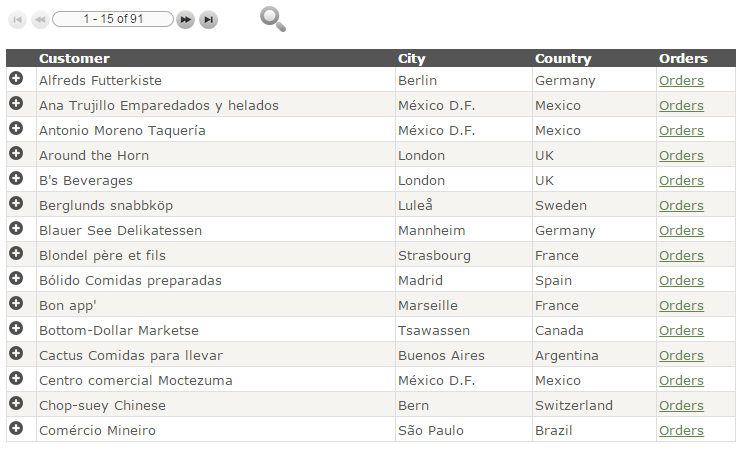Open Orders link for Blauer See Delikatessen
The height and width of the screenshot is (452, 738).
point(681,230)
